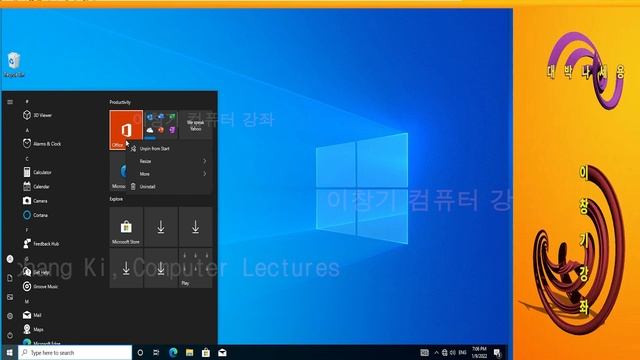This screenshot has height=360, width=640.
Task: Open Settings gear in Start sidebar
Action: pos(10,316)
